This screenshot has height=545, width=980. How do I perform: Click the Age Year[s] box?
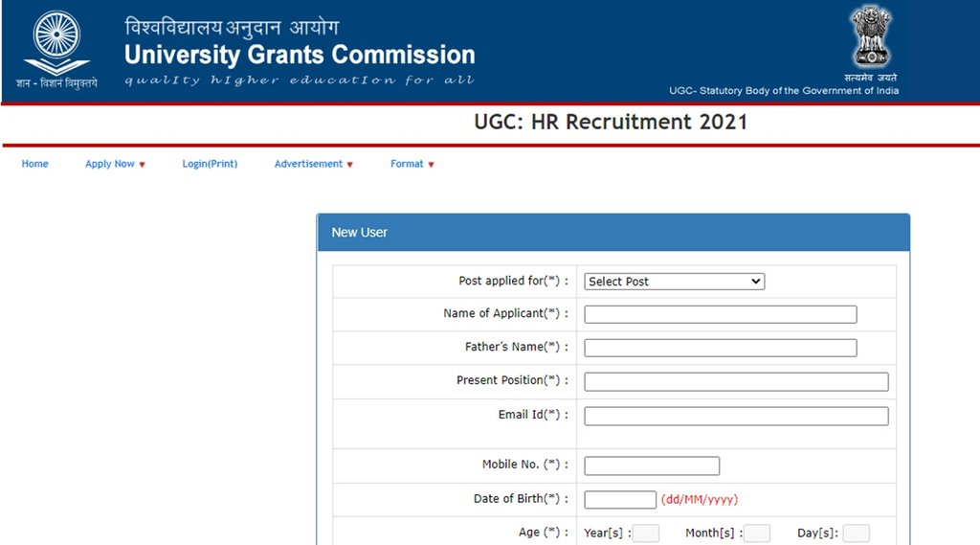point(646,534)
